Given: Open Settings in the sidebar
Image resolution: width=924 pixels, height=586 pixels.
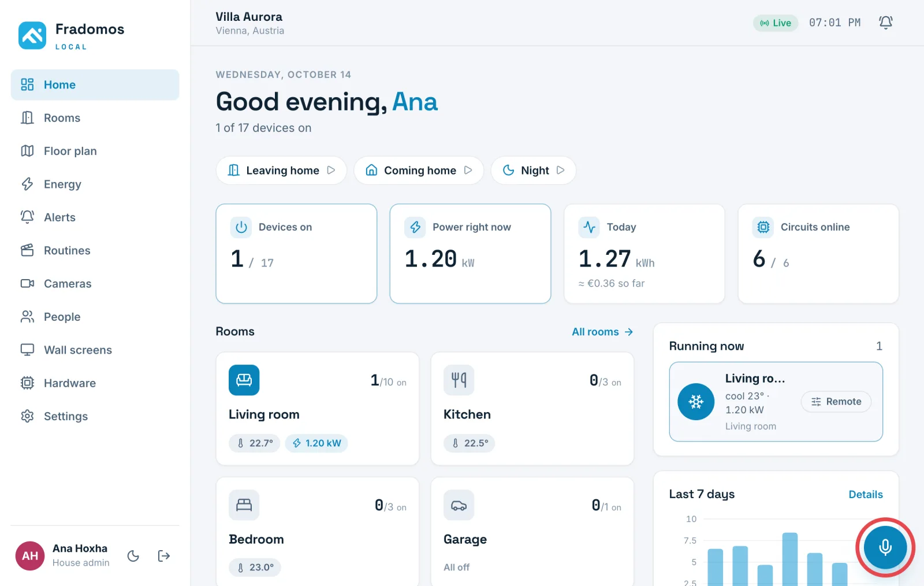Looking at the screenshot, I should [95, 416].
